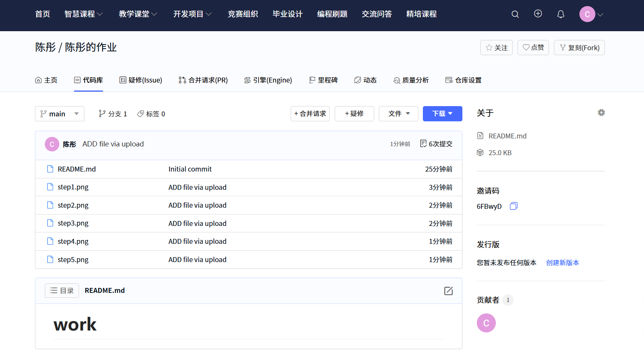Expand the main branch dropdown

click(x=60, y=114)
